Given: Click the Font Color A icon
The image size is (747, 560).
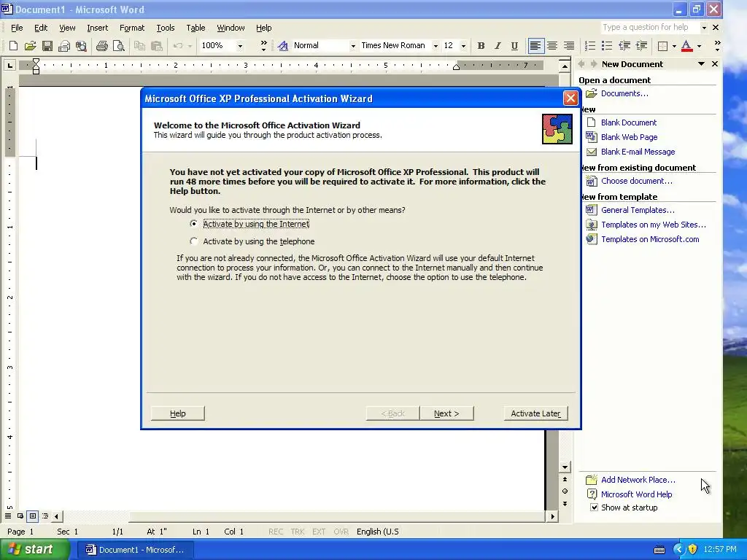Looking at the screenshot, I should click(686, 46).
